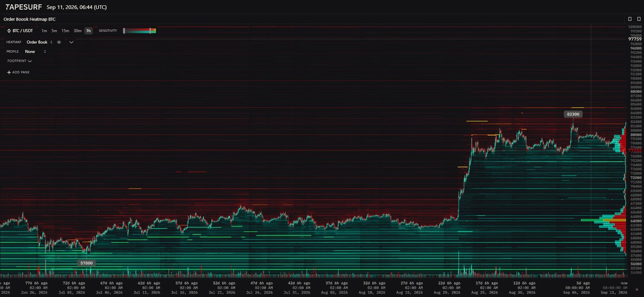Click the rightmost pane icon at top right
The width and height of the screenshot is (644, 297).
point(639,19)
